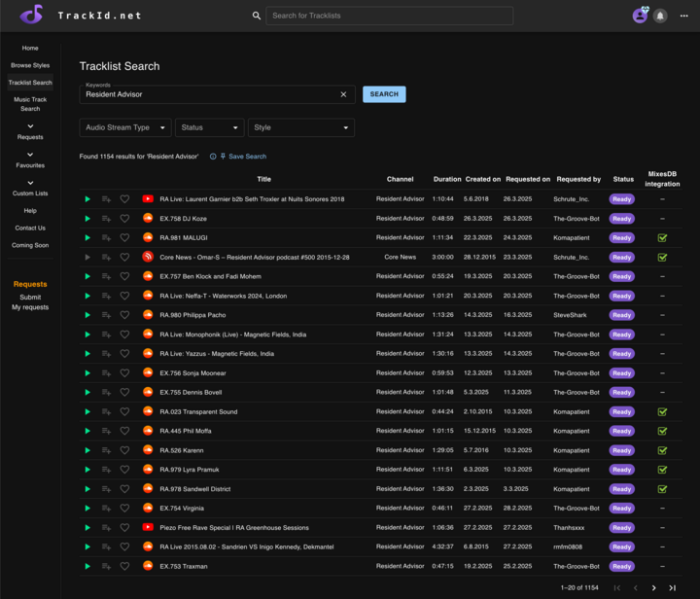Expand the Custom Lists sidebar chevron
The image size is (700, 599).
[30, 183]
